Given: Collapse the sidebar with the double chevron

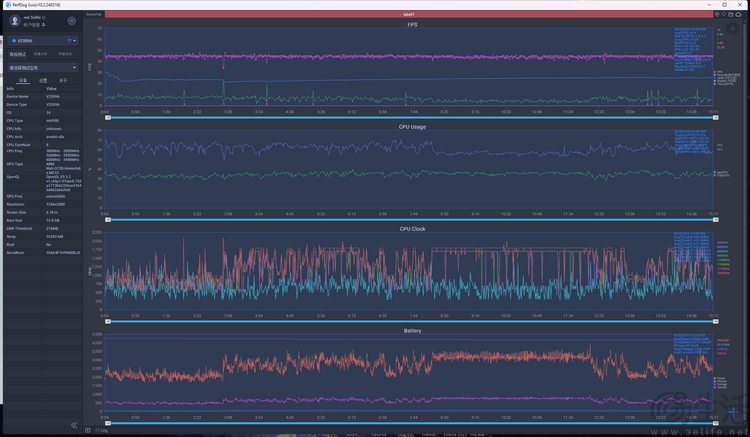Looking at the screenshot, I should (74, 425).
